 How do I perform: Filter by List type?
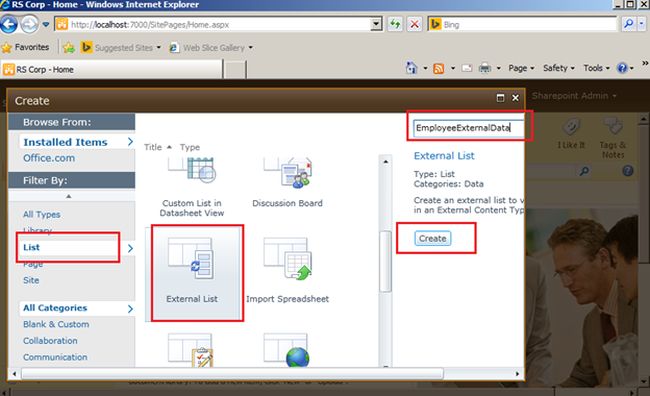click(32, 247)
